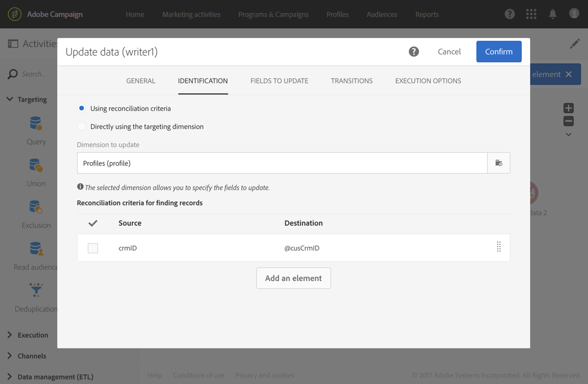Screen dimensions: 588x384
Task: Click the Dimension to update input field
Action: (x=282, y=163)
